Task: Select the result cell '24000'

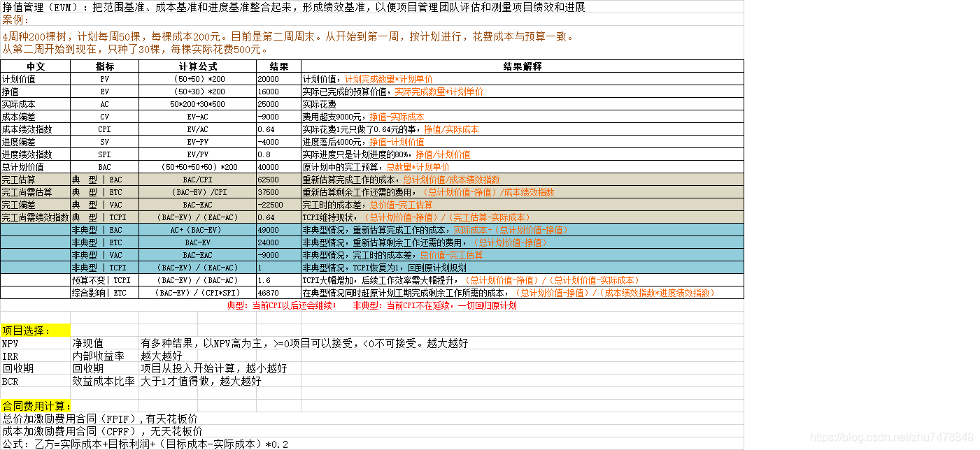Action: click(279, 242)
